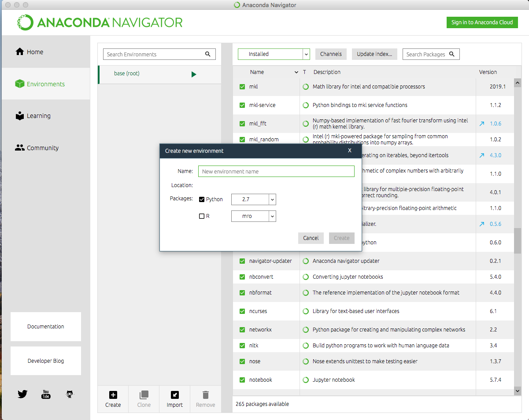This screenshot has height=420, width=529.
Task: Click Sign in to Anaconda Cloud
Action: click(x=482, y=22)
